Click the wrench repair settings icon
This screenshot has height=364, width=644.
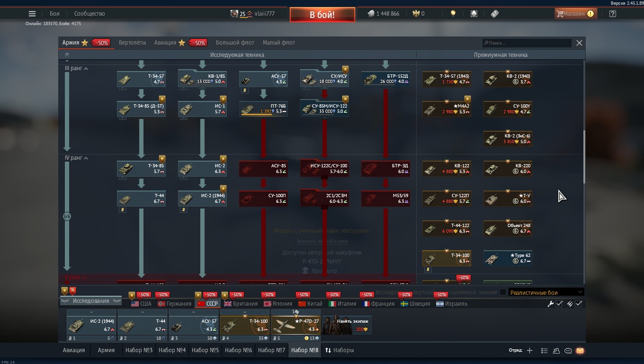pos(550,304)
